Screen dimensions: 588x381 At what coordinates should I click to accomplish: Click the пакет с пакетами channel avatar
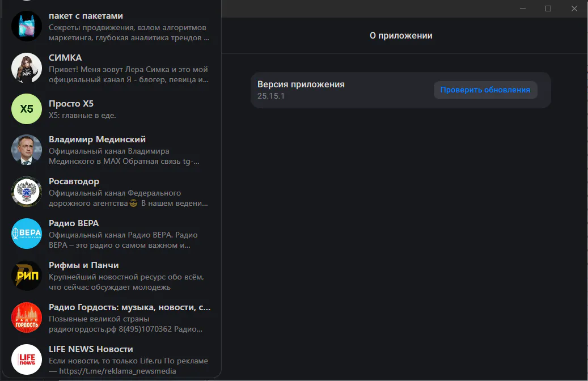click(27, 26)
